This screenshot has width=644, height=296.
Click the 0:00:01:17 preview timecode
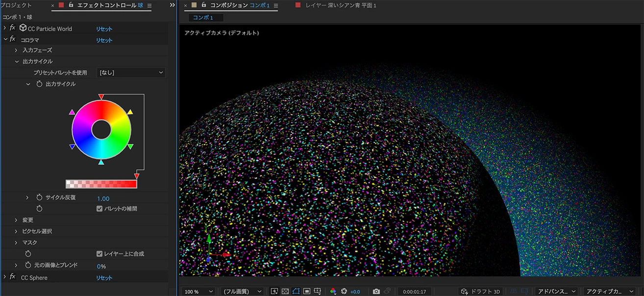(x=414, y=292)
